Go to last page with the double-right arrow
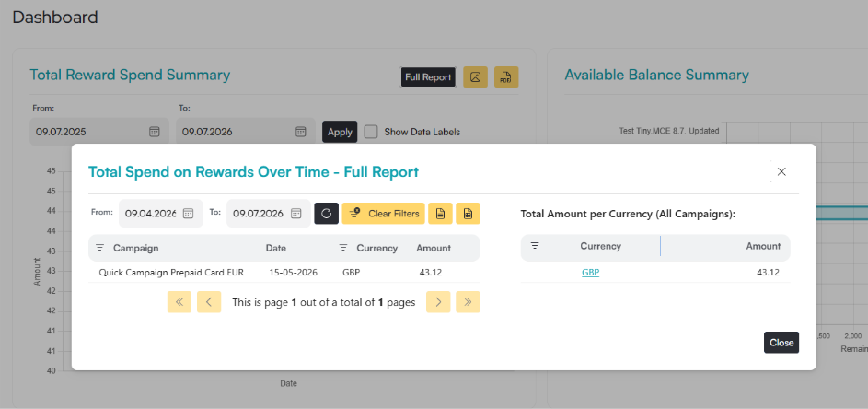 click(x=469, y=302)
